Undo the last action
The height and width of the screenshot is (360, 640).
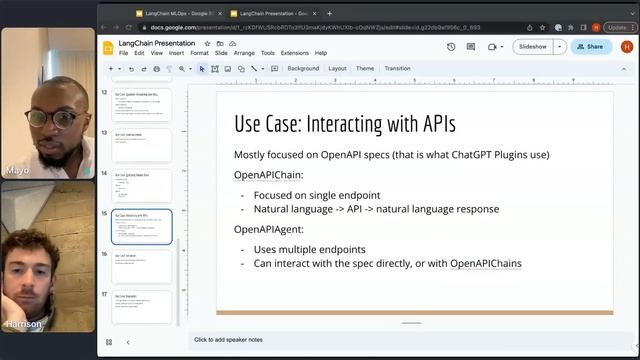click(x=131, y=69)
